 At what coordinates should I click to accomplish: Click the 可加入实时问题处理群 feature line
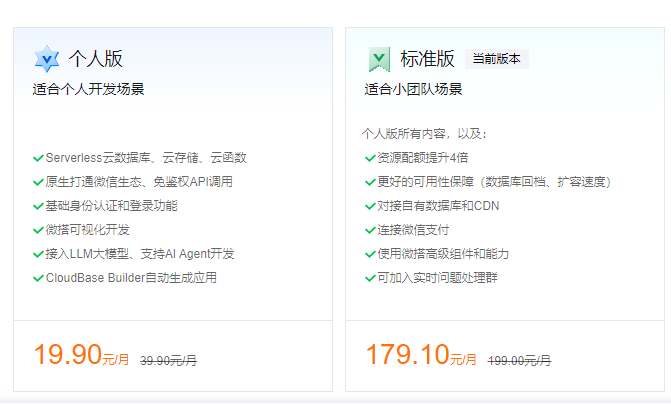437,278
